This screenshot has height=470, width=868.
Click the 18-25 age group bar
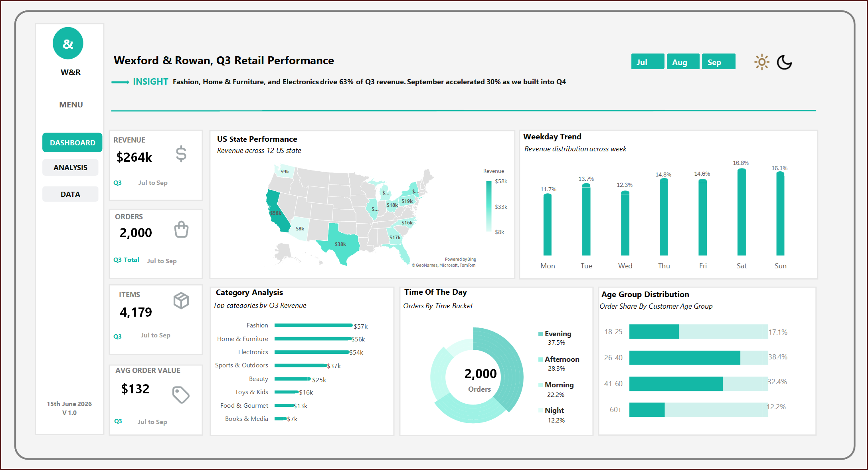point(654,331)
